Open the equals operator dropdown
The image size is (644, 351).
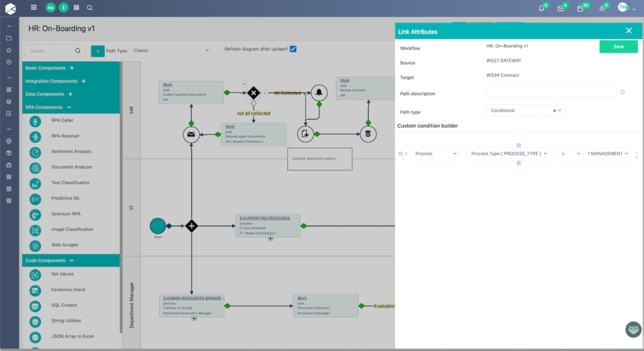(x=570, y=153)
